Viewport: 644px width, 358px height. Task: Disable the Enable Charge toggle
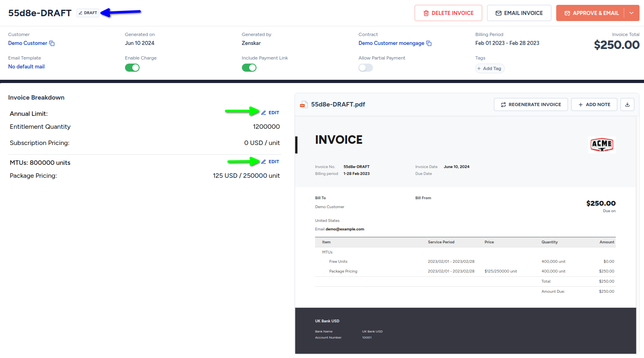click(x=132, y=68)
